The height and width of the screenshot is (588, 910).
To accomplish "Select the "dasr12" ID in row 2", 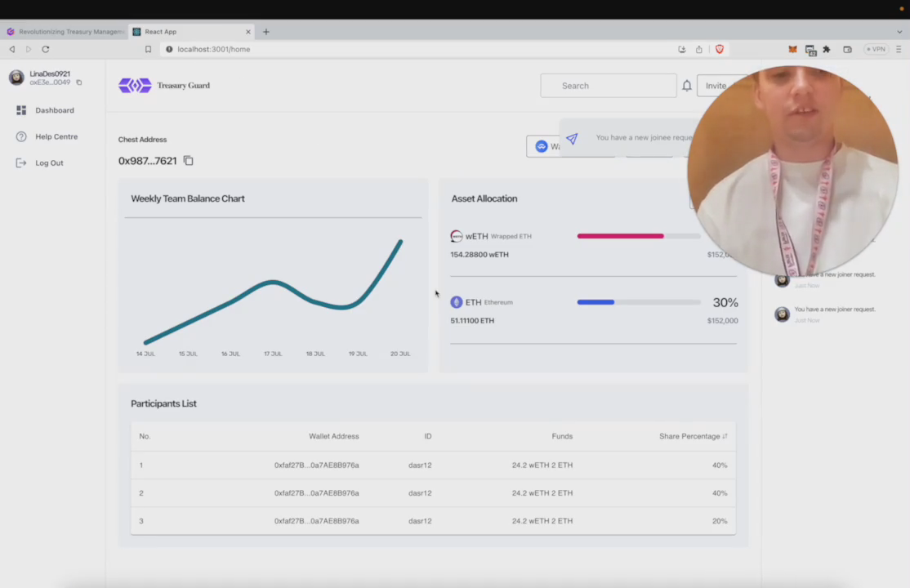I will 420,493.
